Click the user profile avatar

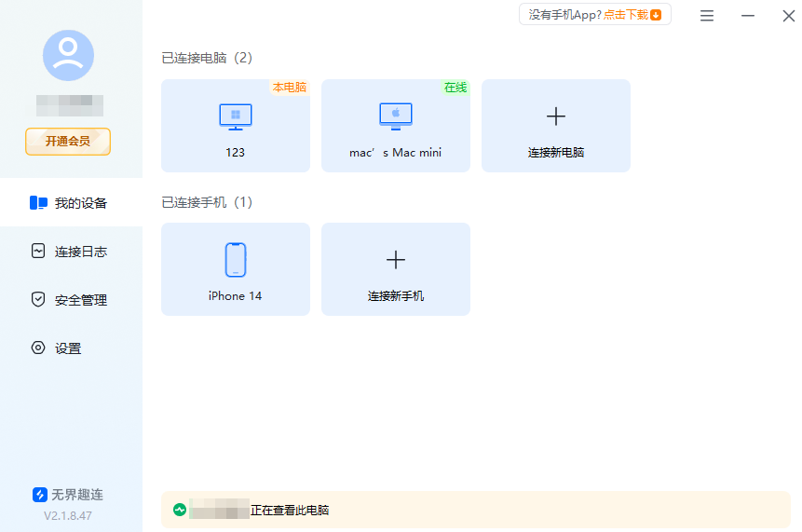click(68, 55)
